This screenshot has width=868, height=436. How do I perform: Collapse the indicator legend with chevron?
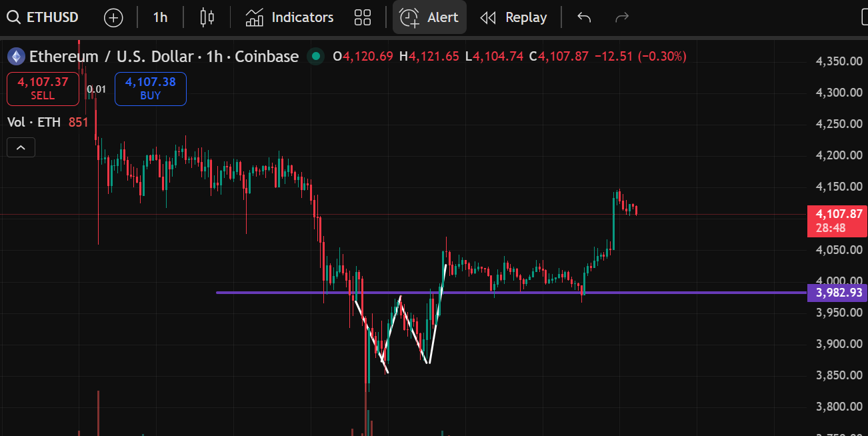[x=21, y=147]
